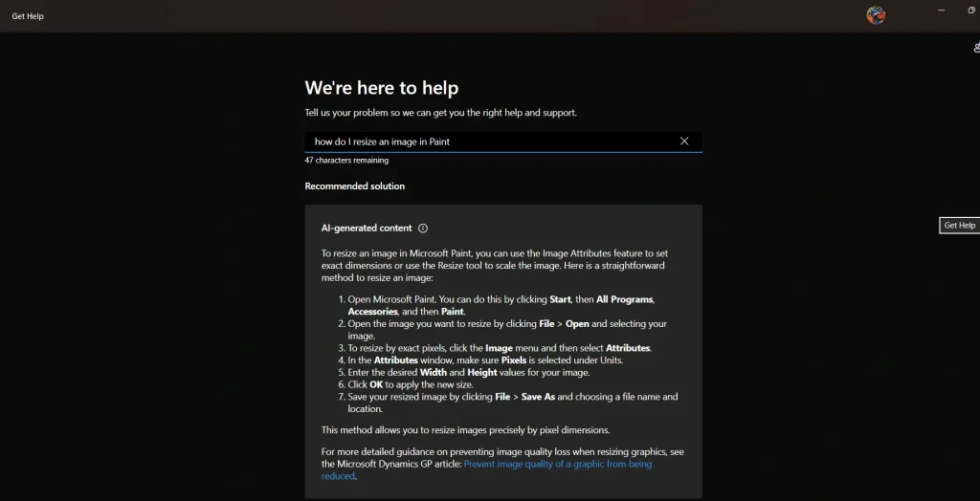Click the Get Help tooltip label
This screenshot has height=501, width=980.
coord(959,226)
